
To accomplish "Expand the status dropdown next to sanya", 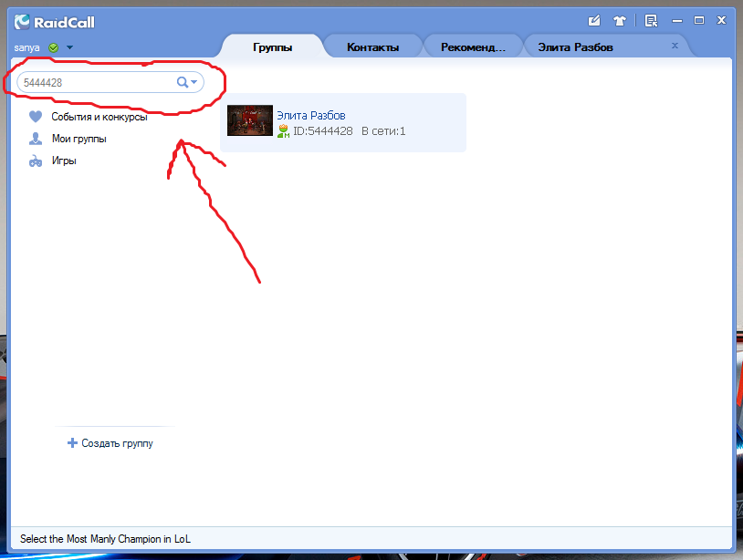I will [x=69, y=47].
